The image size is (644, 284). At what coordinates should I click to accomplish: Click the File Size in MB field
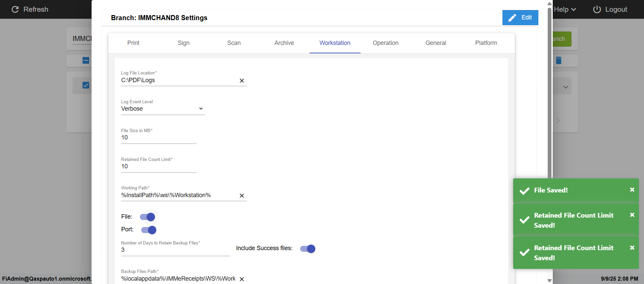coord(158,137)
